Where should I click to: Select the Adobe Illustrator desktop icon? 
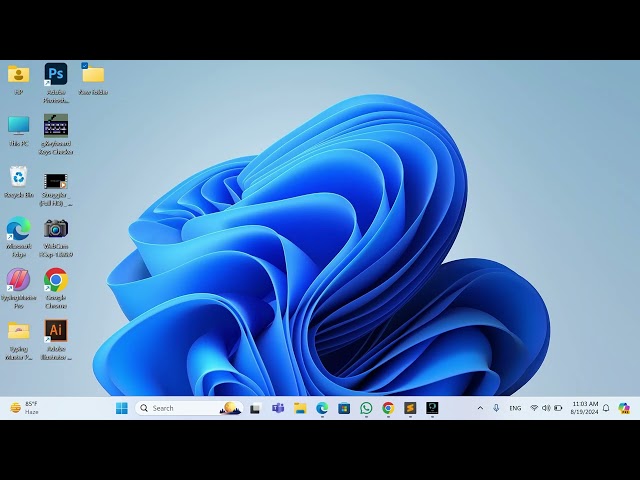[x=56, y=331]
